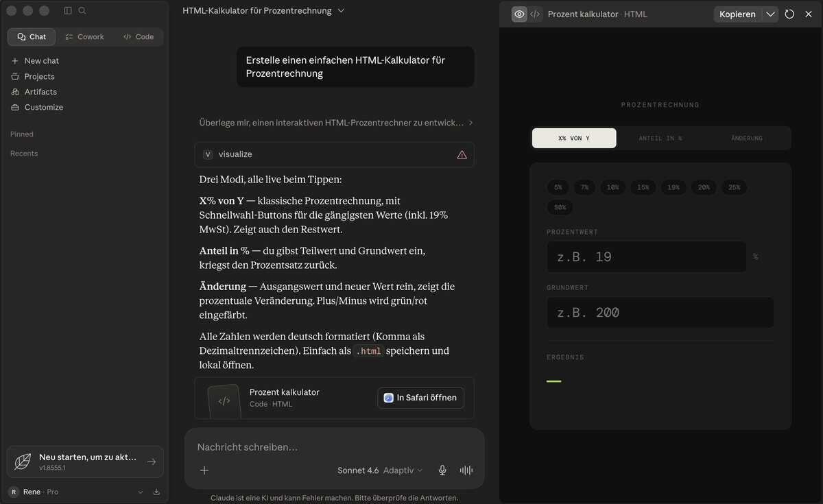Image resolution: width=823 pixels, height=504 pixels.
Task: Click the Pinned section label
Action: coord(22,134)
